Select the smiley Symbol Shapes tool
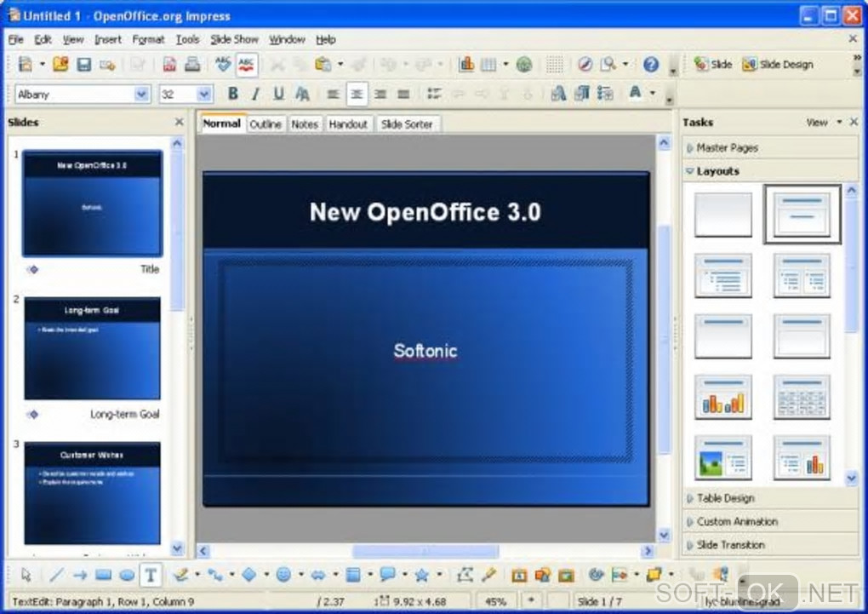This screenshot has width=868, height=614. click(283, 575)
